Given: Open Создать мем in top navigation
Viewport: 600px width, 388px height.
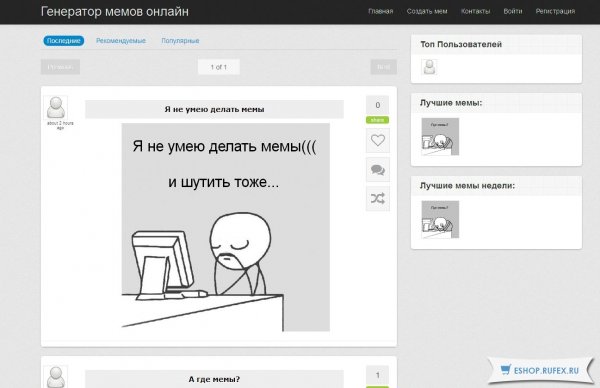Looking at the screenshot, I should 427,11.
